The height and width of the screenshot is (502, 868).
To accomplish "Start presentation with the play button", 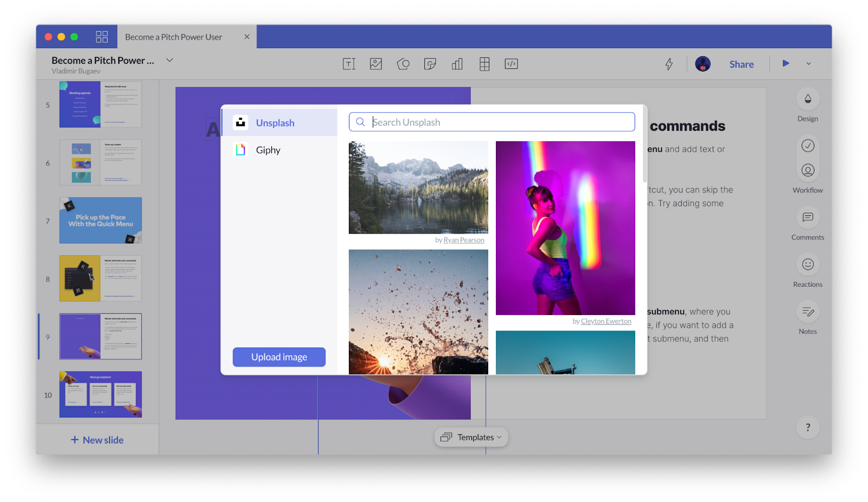I will (786, 63).
